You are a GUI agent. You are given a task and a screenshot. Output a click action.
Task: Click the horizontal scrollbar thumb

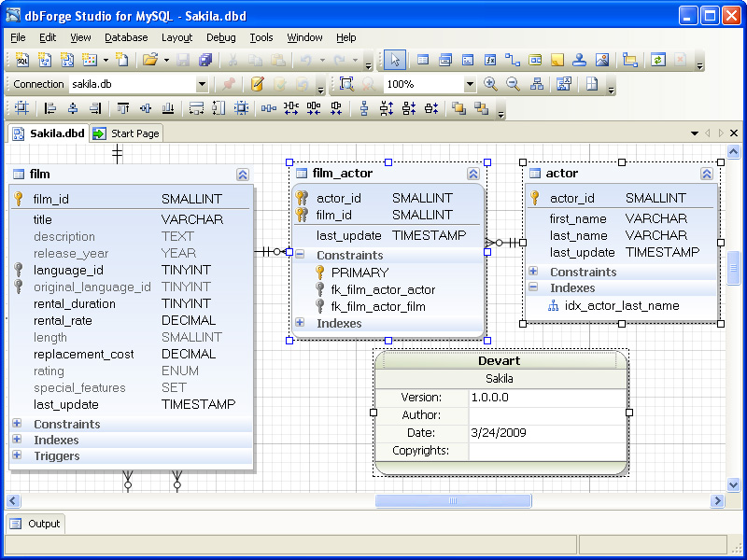(453, 501)
